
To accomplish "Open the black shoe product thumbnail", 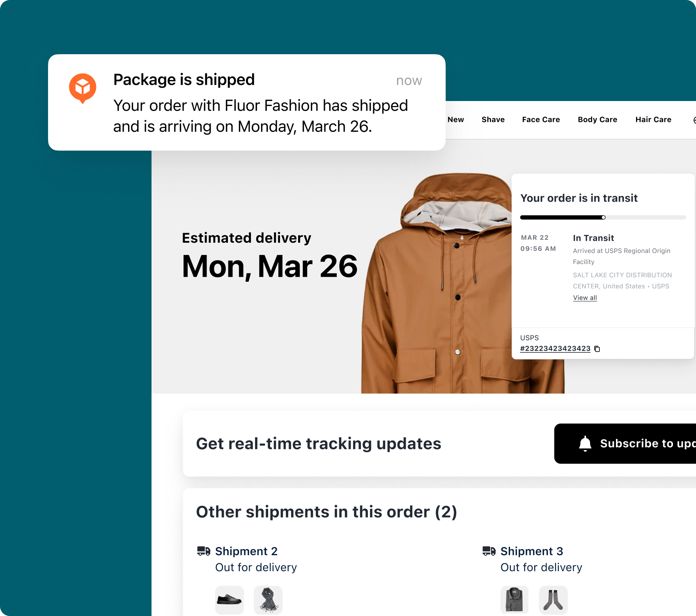I will click(x=230, y=600).
